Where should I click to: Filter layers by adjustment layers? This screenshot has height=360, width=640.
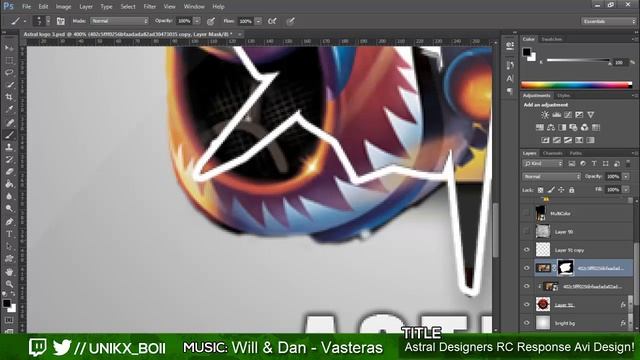(583, 164)
